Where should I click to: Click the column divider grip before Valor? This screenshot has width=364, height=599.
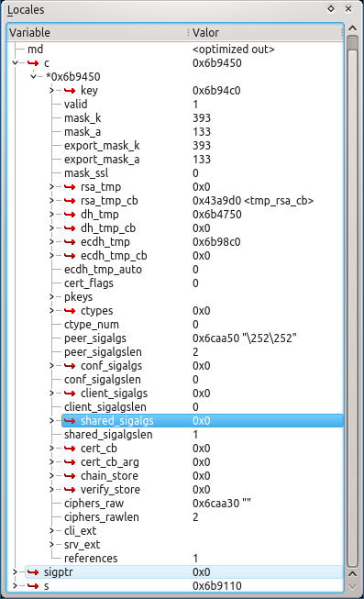[188, 32]
